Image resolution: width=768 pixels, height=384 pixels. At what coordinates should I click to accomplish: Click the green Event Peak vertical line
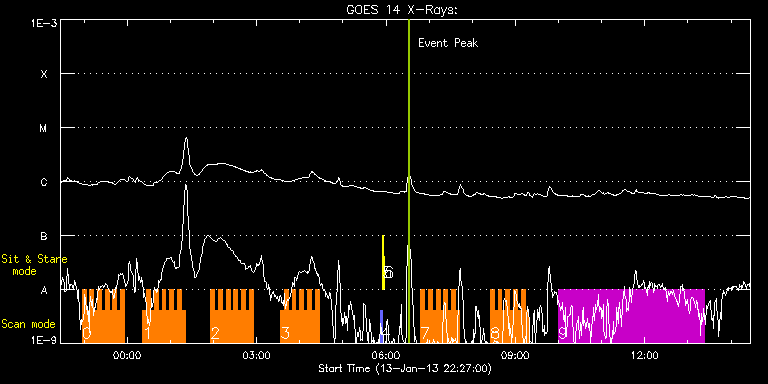(x=408, y=181)
